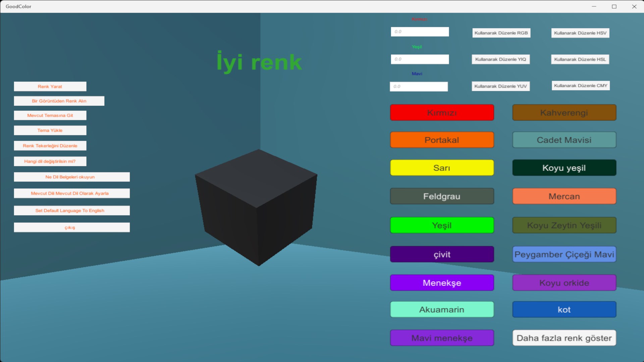Choose the Koyu yeşil color button
Screen dimensions: 644x362
(564, 168)
